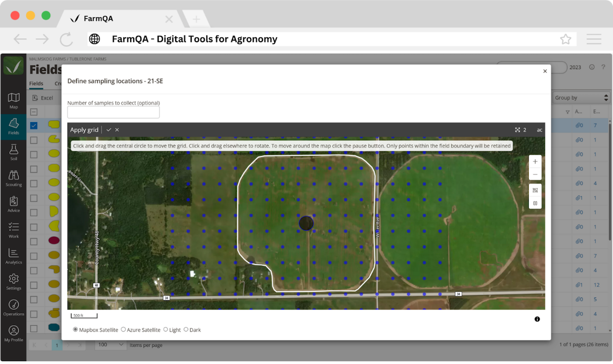Click the 2023 year selector
The height and width of the screenshot is (364, 613).
pos(575,68)
